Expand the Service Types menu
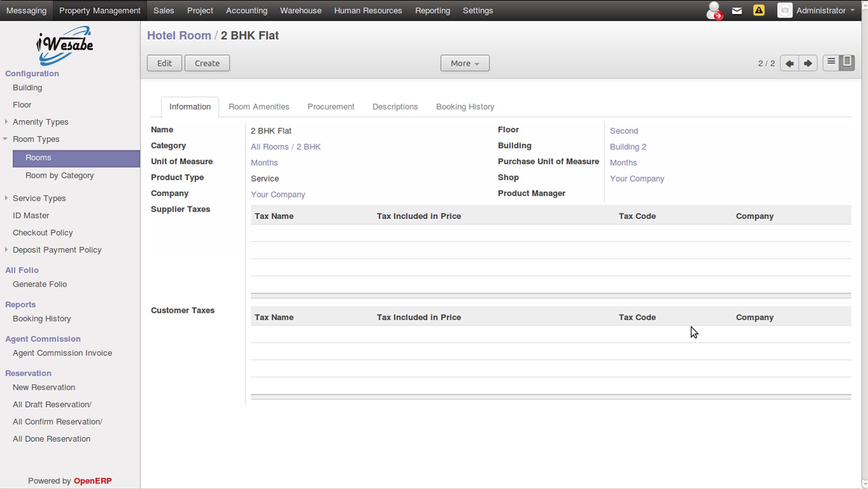Screen dimensions: 868x489 [x=39, y=198]
